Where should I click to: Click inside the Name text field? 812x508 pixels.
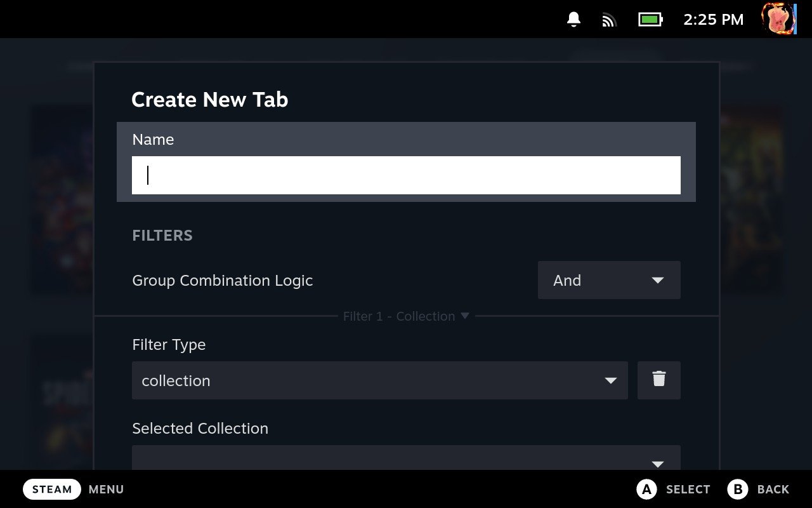(405, 175)
